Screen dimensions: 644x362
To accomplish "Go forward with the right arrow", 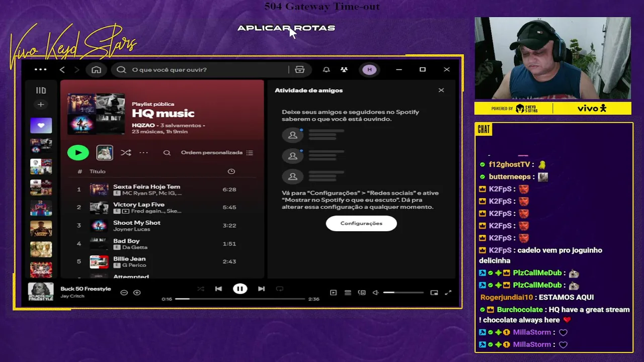I will point(76,69).
